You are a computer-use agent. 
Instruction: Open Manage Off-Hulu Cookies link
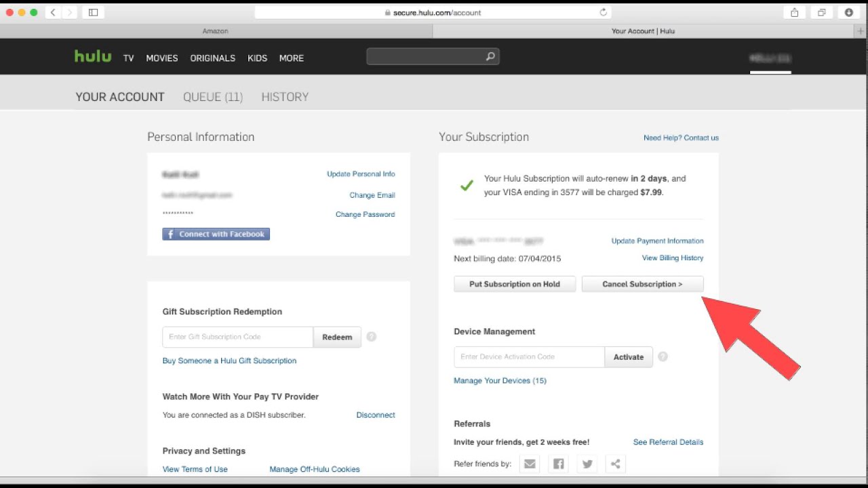point(315,469)
